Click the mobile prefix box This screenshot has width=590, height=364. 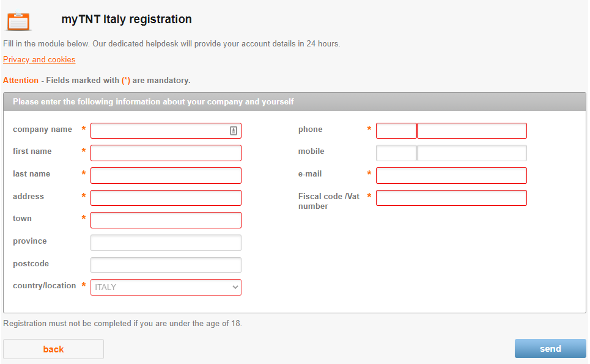[x=396, y=153]
